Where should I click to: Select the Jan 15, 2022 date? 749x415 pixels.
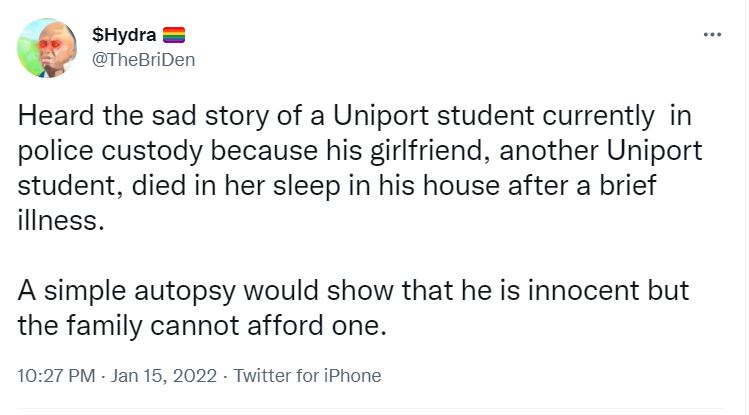click(x=159, y=376)
